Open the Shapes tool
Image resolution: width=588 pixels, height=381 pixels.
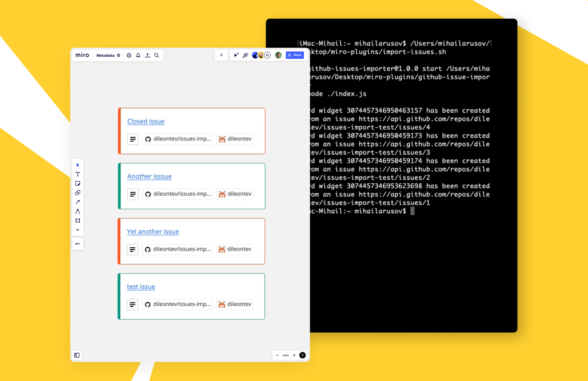click(x=78, y=193)
